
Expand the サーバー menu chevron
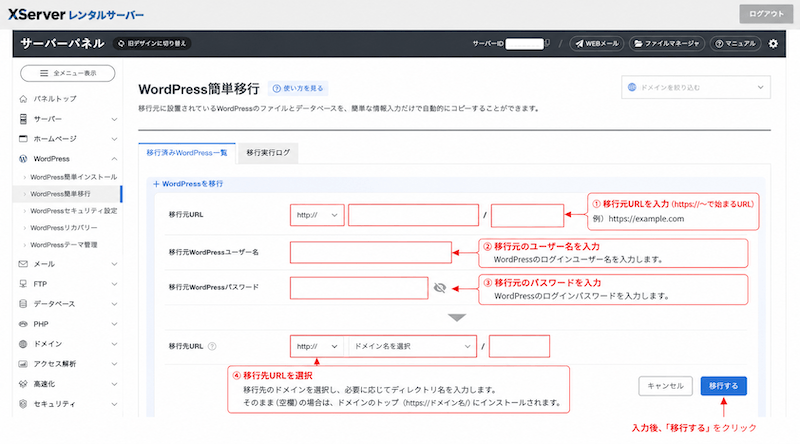(114, 119)
